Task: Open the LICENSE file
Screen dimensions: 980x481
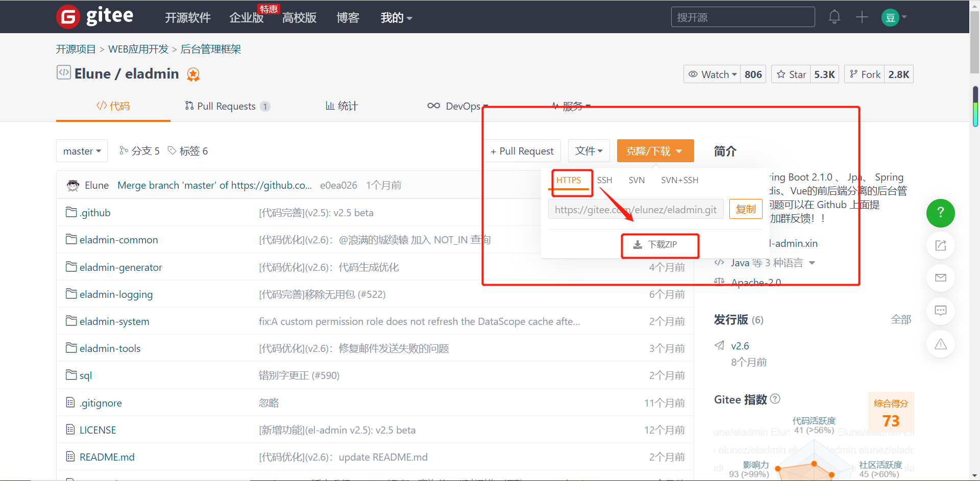Action: 97,430
